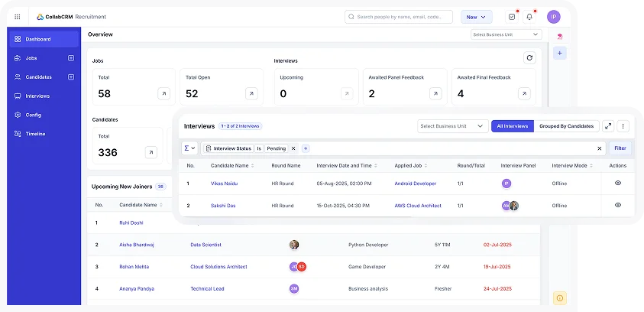Open Total Jobs arrow link
This screenshot has width=644, height=312.
coord(163,93)
